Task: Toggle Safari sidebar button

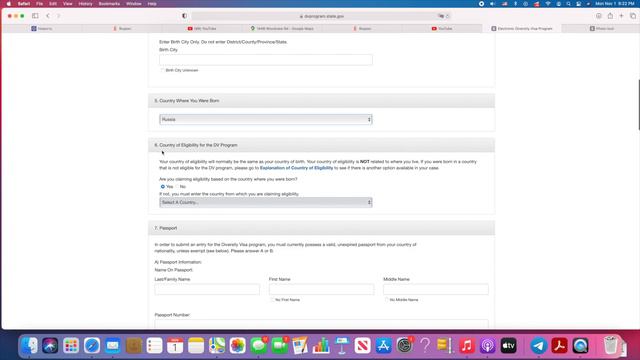Action: pyautogui.click(x=35, y=16)
